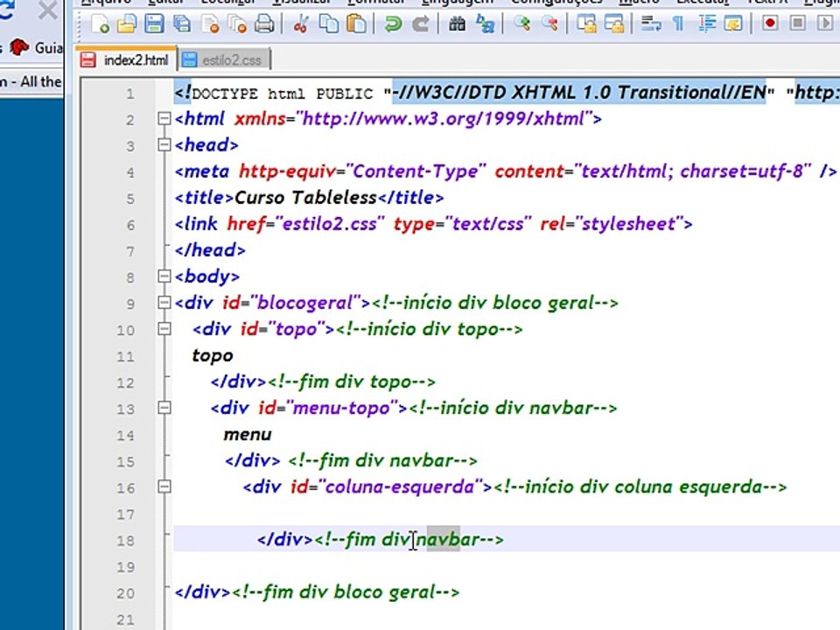The width and height of the screenshot is (840, 630).
Task: Collapse the coluna-esquerda div fold on line 16
Action: click(164, 487)
